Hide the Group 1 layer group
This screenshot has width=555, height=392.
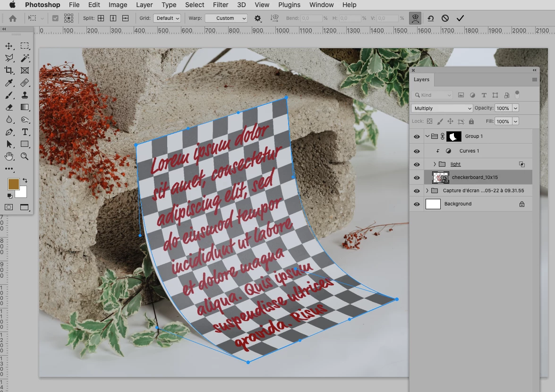pos(417,136)
